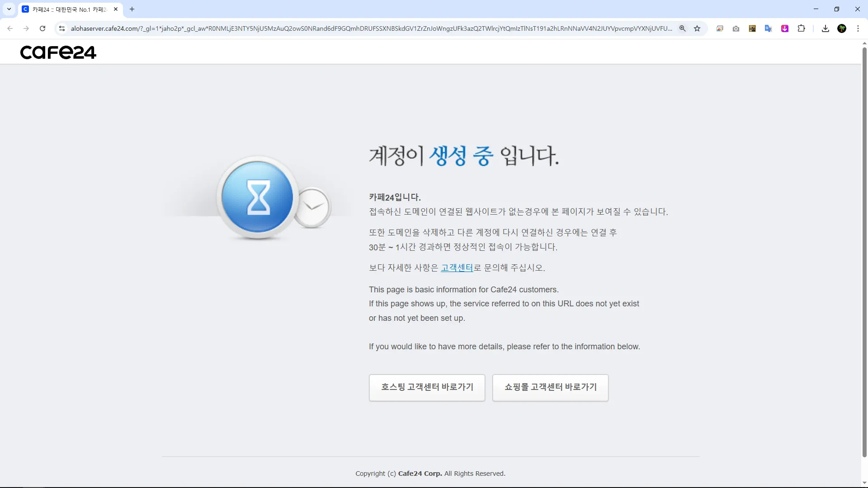Click the Cafe24 logo in header

click(58, 52)
